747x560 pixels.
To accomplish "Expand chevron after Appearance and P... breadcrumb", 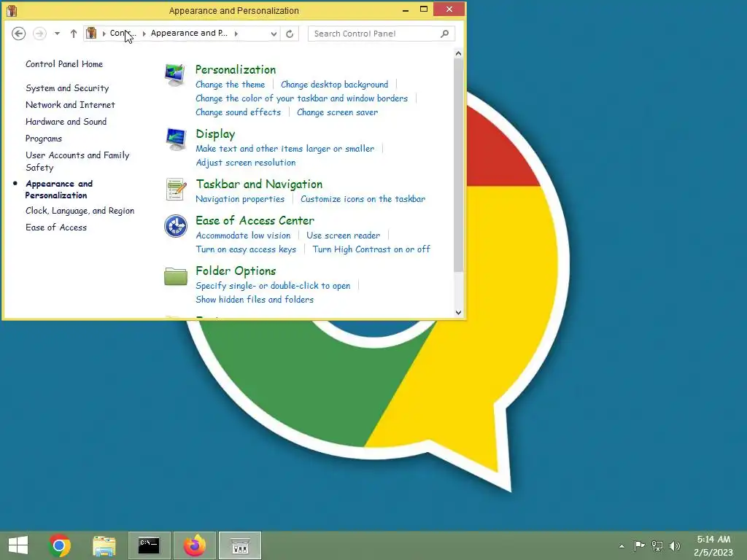I will tap(236, 34).
